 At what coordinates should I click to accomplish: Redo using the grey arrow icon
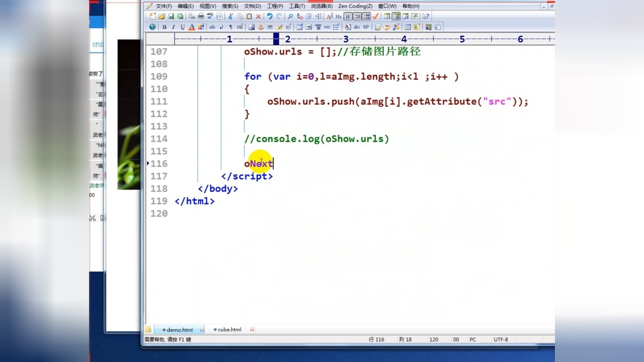279,17
